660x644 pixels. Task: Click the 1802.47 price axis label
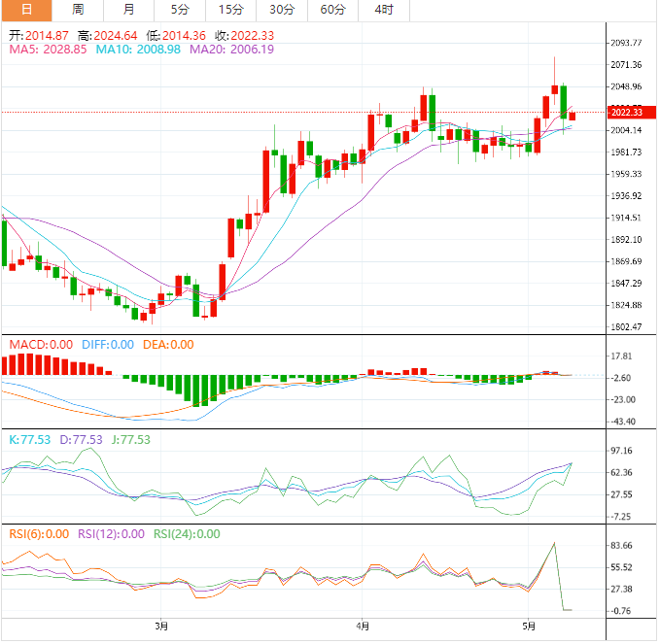[626, 327]
